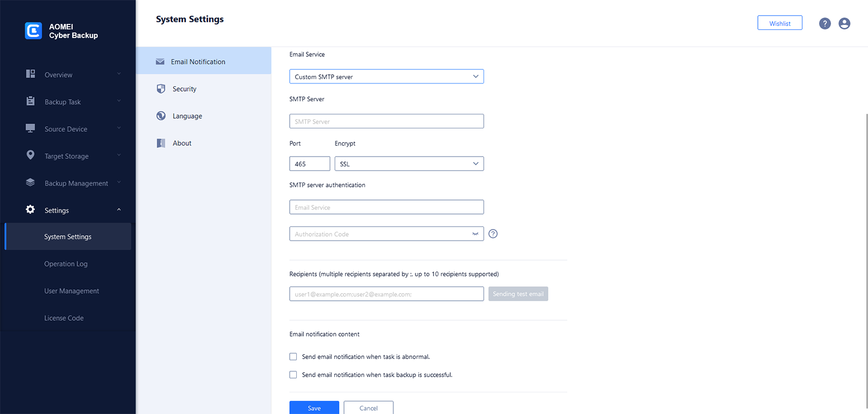Click the Target Storage location pin icon
The height and width of the screenshot is (414, 868).
pyautogui.click(x=30, y=156)
